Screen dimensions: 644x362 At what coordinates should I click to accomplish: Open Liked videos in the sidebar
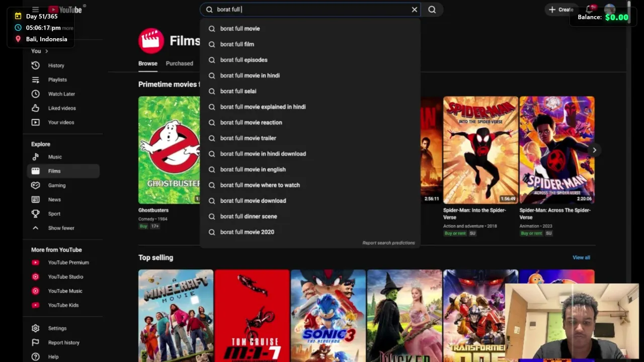(x=63, y=108)
